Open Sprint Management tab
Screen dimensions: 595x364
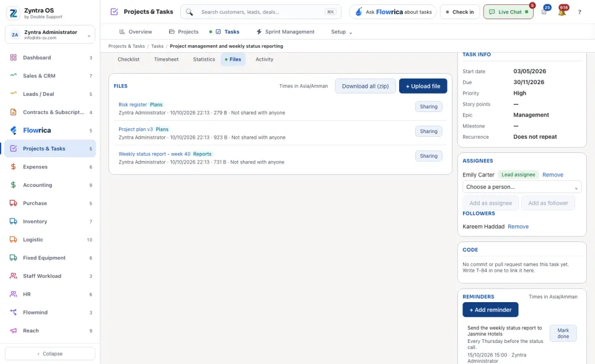click(285, 32)
